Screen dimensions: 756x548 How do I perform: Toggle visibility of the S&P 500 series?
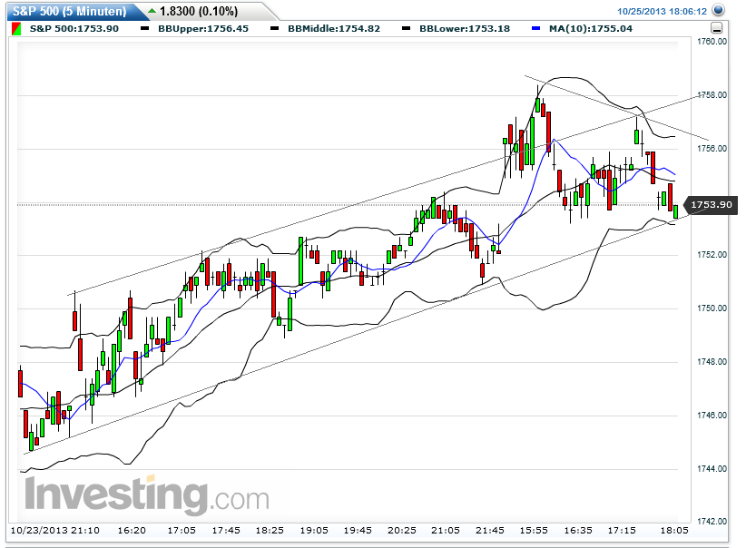[73, 28]
